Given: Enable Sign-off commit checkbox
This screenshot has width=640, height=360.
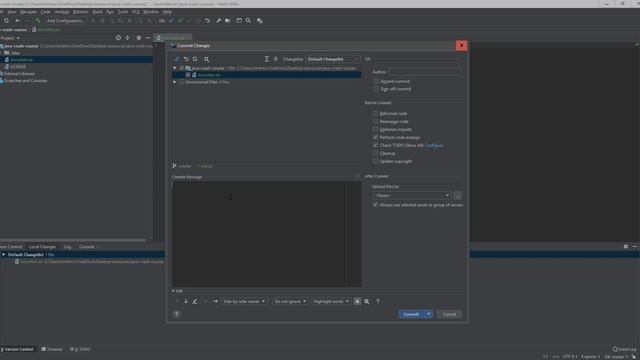Looking at the screenshot, I should 376,89.
